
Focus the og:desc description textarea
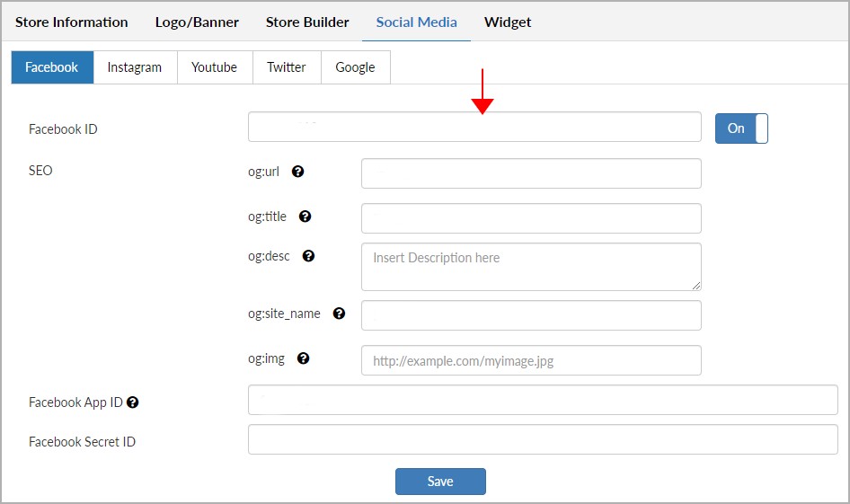531,267
